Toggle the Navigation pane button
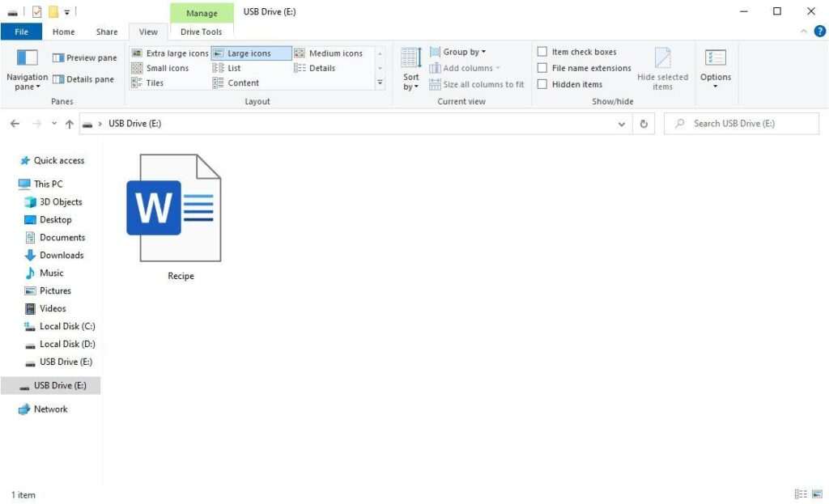 pos(27,70)
